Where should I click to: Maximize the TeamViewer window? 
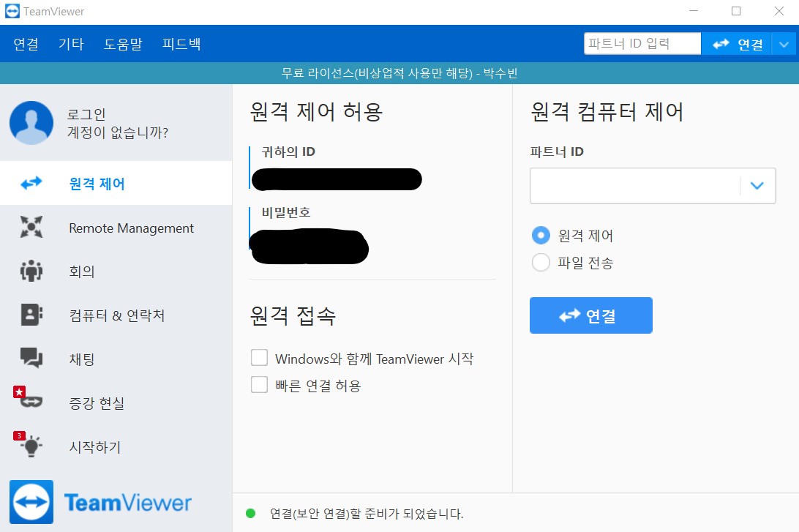coord(736,11)
